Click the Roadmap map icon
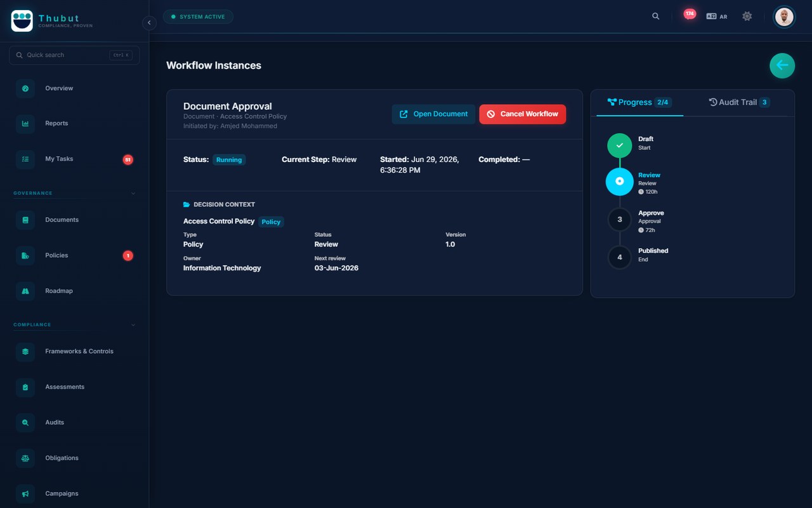Screen dimensions: 812x508 point(25,291)
